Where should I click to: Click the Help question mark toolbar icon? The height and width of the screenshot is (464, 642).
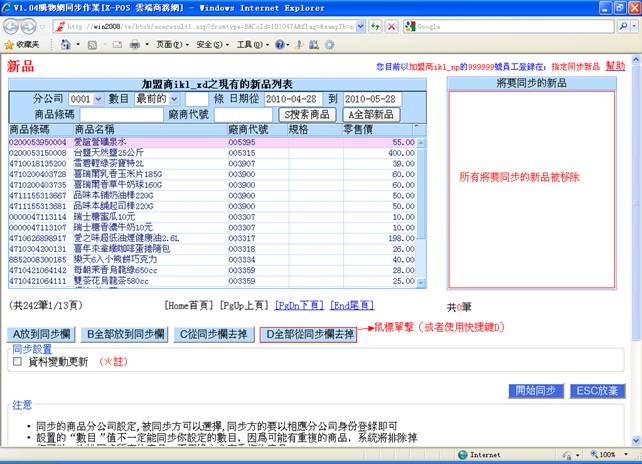pos(282,45)
